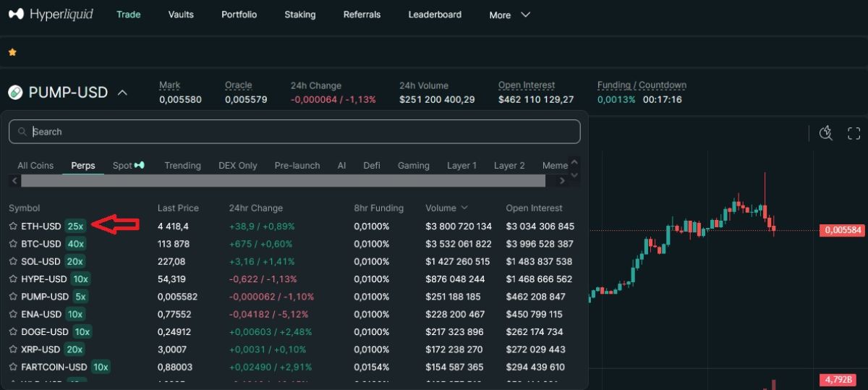Toggle fullscreen chart mode
Viewport: 868px width, 390px height.
pos(854,132)
